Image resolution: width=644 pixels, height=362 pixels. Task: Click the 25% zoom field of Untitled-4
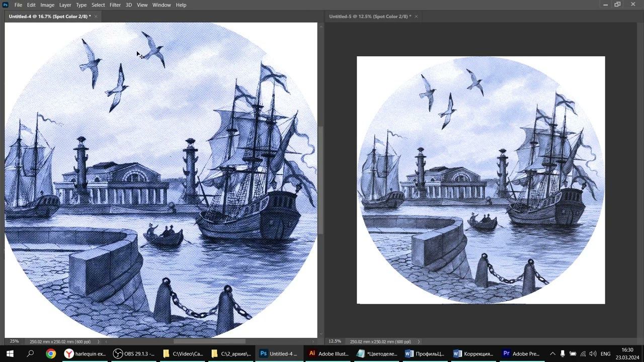pos(14,341)
